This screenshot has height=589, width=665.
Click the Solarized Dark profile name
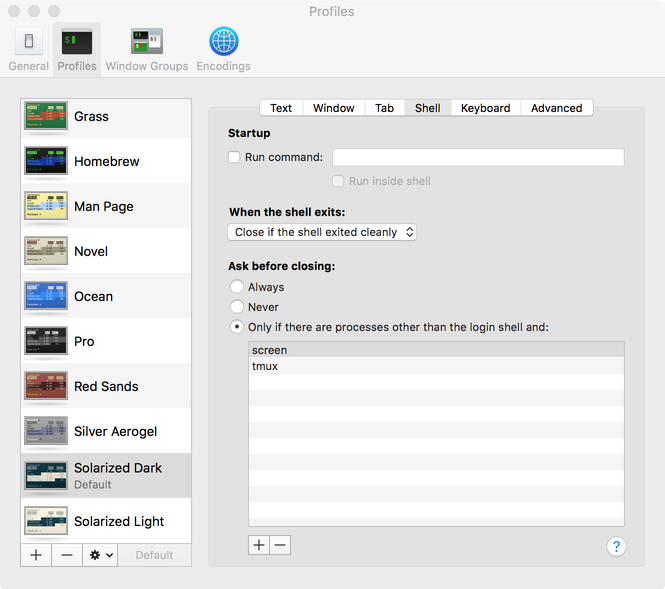click(118, 468)
